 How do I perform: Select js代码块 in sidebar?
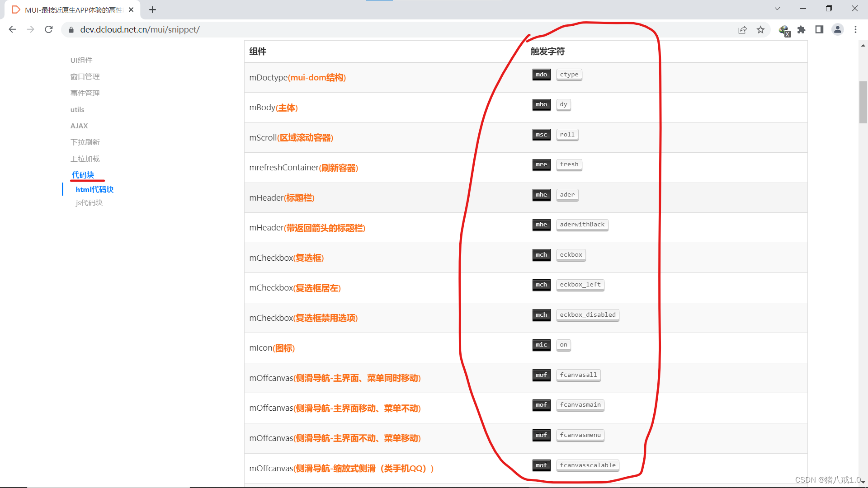89,202
